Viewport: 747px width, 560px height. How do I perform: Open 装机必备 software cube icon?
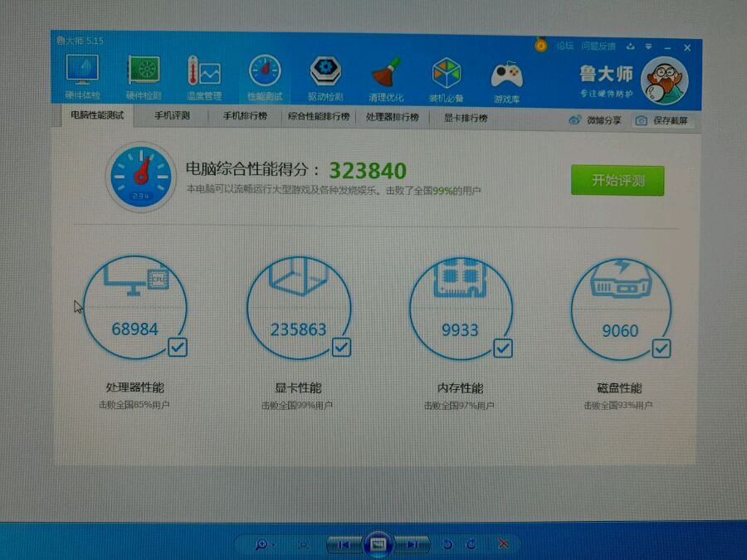point(447,79)
